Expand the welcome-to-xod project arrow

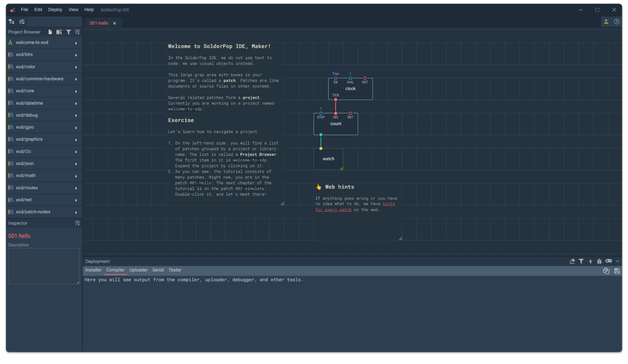[76, 43]
